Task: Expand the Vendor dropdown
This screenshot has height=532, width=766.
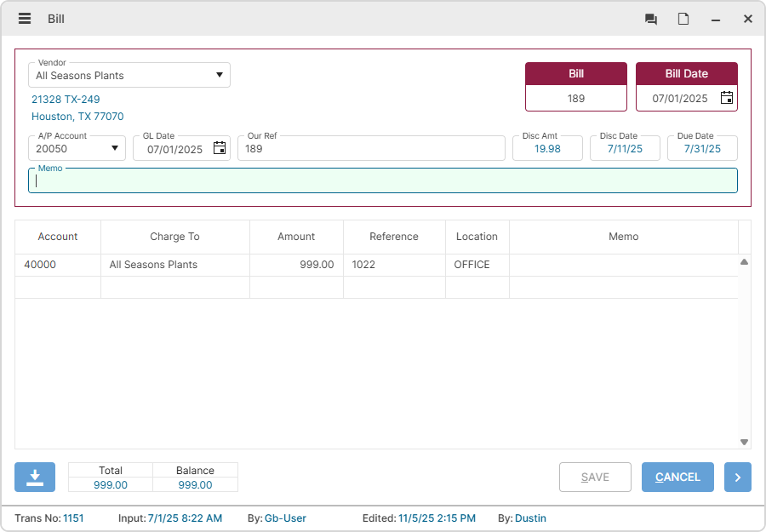Action: pyautogui.click(x=220, y=75)
